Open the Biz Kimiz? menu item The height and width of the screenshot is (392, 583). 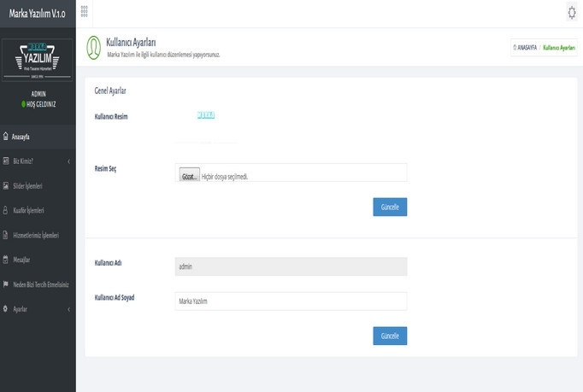click(24, 161)
